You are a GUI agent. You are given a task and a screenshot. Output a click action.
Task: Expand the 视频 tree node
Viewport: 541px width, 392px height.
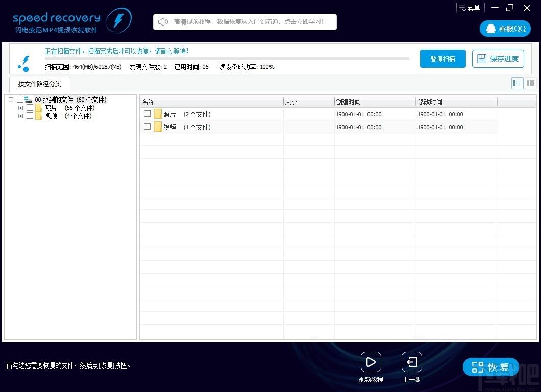click(21, 116)
